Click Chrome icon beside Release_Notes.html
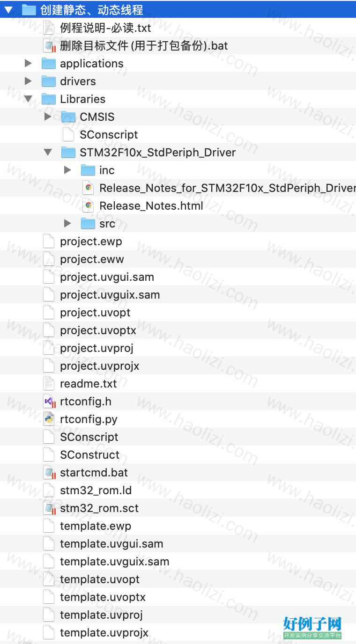356x644 pixels. tap(88, 205)
